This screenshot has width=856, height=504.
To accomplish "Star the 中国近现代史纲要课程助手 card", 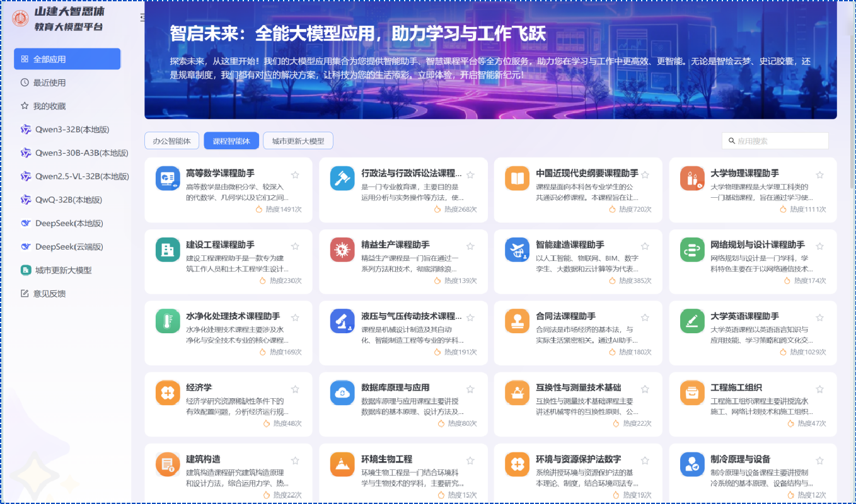I will pos(645,175).
